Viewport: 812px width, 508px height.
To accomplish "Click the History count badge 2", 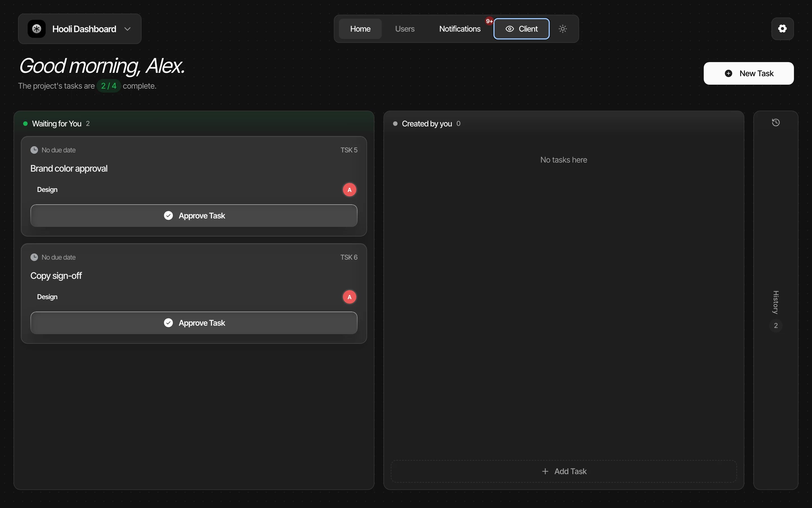I will click(x=776, y=326).
